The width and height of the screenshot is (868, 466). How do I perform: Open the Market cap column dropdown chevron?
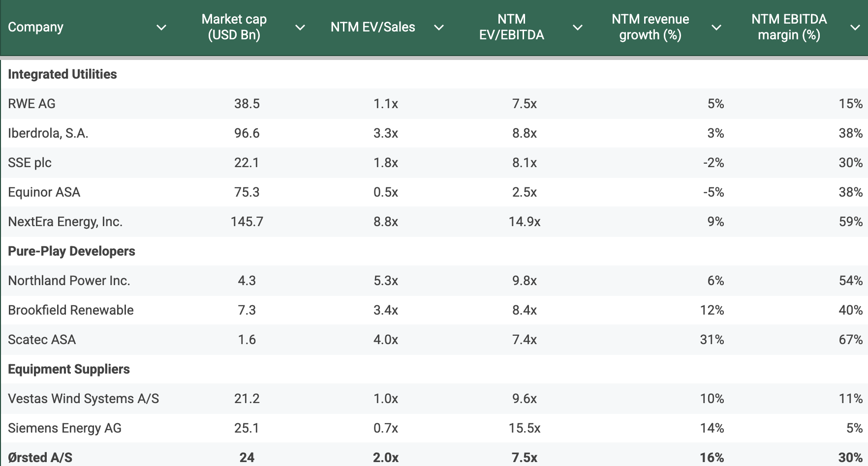point(300,28)
